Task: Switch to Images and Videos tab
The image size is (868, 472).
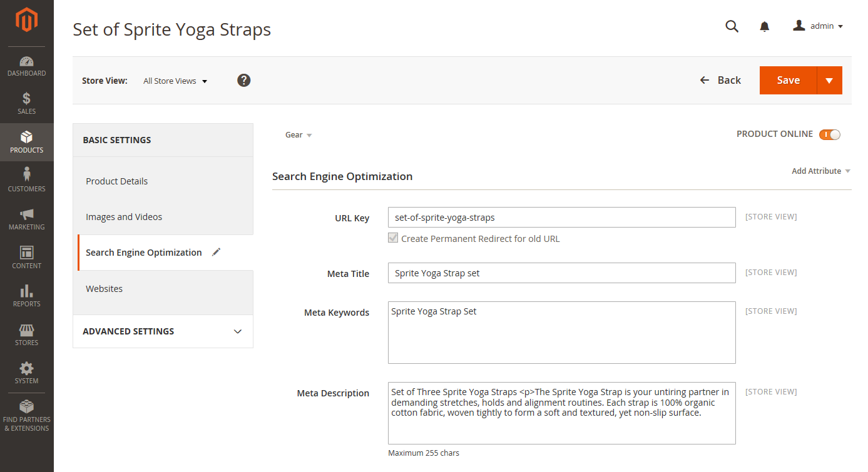Action: pos(124,217)
